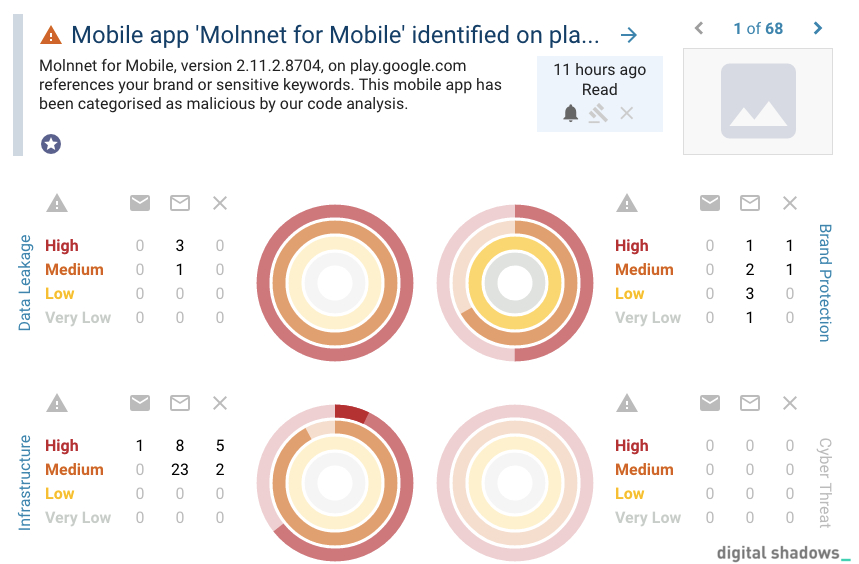The width and height of the screenshot is (859, 564).
Task: Click Data Leakage filled envelope icon
Action: tap(140, 203)
